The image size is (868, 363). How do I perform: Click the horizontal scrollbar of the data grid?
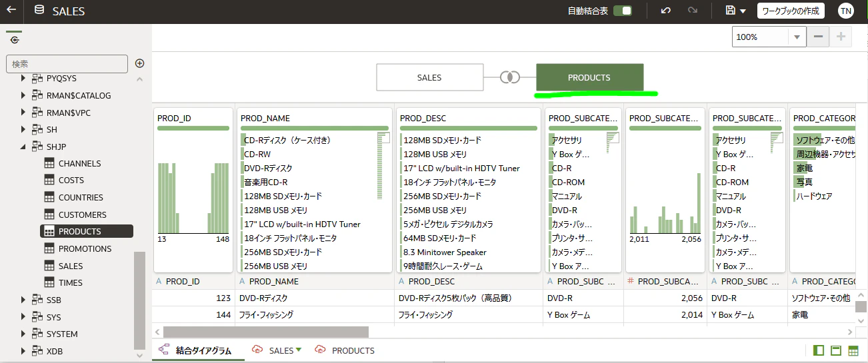pyautogui.click(x=266, y=331)
